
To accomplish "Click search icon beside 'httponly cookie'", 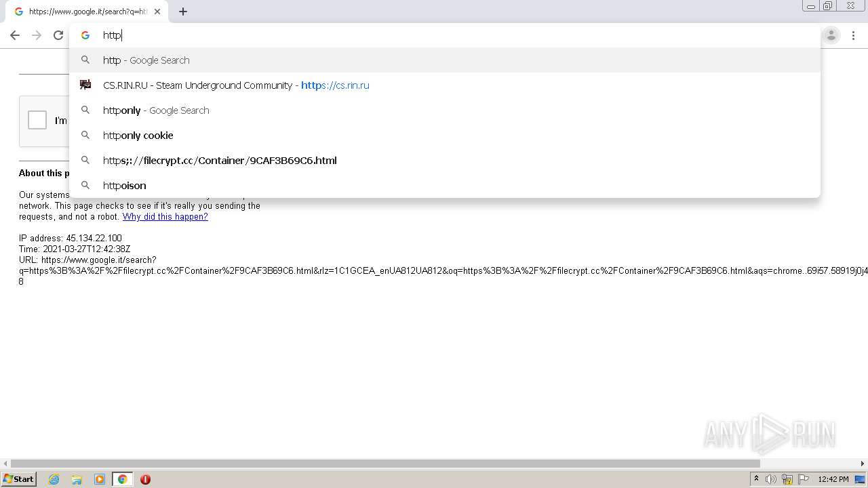I will [x=85, y=135].
